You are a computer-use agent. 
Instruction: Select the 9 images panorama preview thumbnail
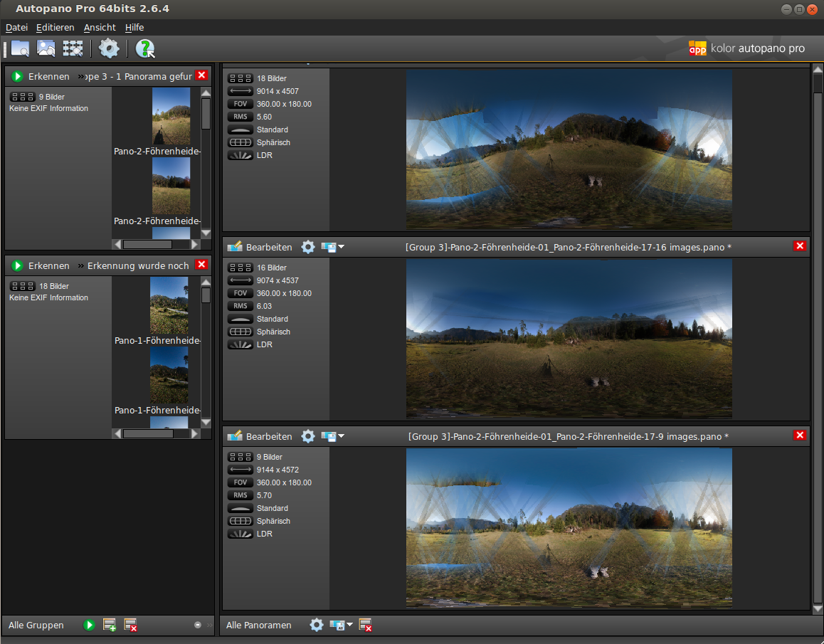click(x=569, y=527)
